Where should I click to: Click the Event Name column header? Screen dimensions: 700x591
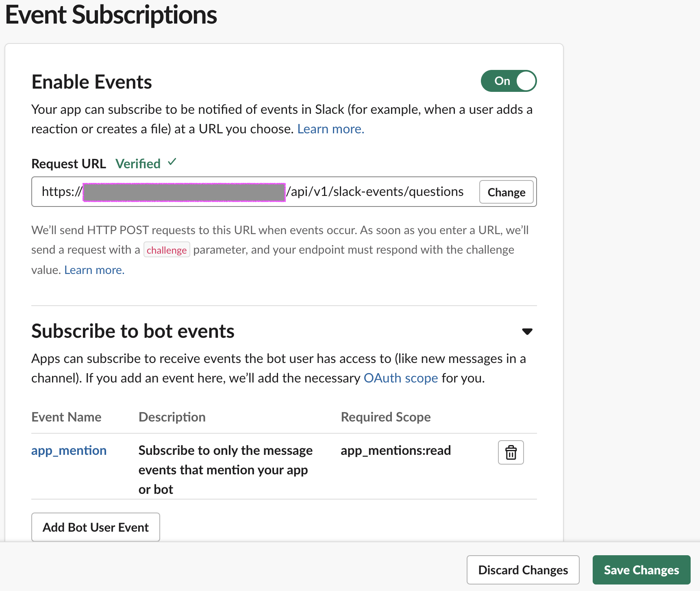pyautogui.click(x=66, y=417)
